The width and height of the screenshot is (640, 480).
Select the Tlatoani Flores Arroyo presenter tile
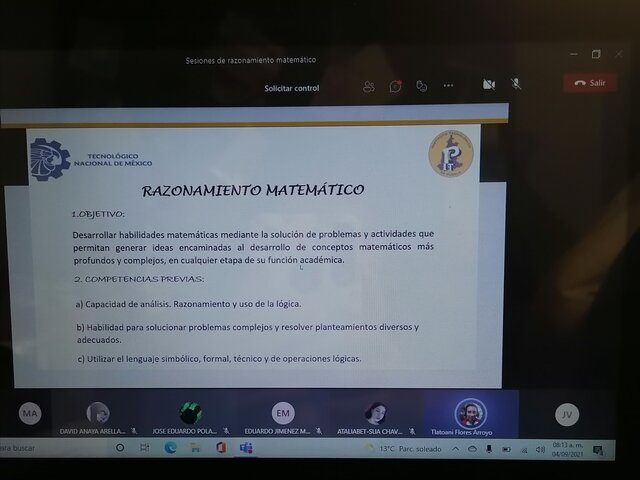(x=471, y=414)
